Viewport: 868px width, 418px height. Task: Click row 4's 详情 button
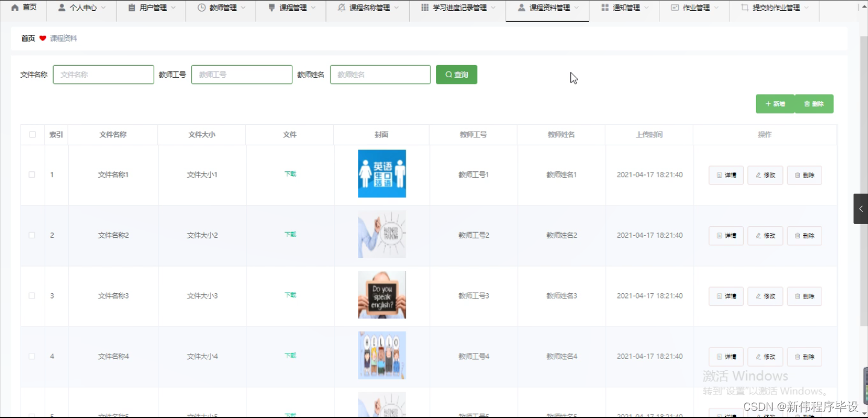click(726, 356)
